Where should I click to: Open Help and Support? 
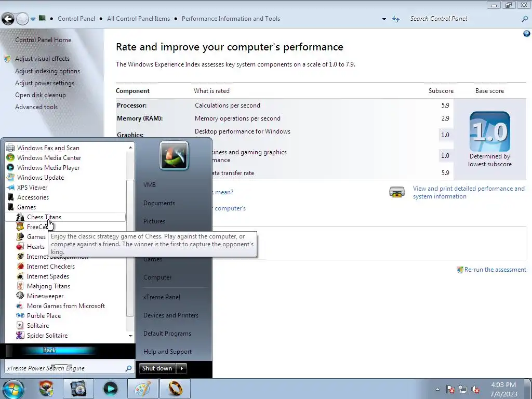[167, 352]
